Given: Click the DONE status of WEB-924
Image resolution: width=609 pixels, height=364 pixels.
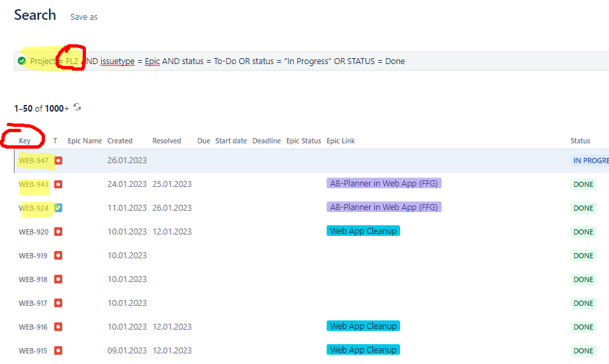Looking at the screenshot, I should [583, 208].
